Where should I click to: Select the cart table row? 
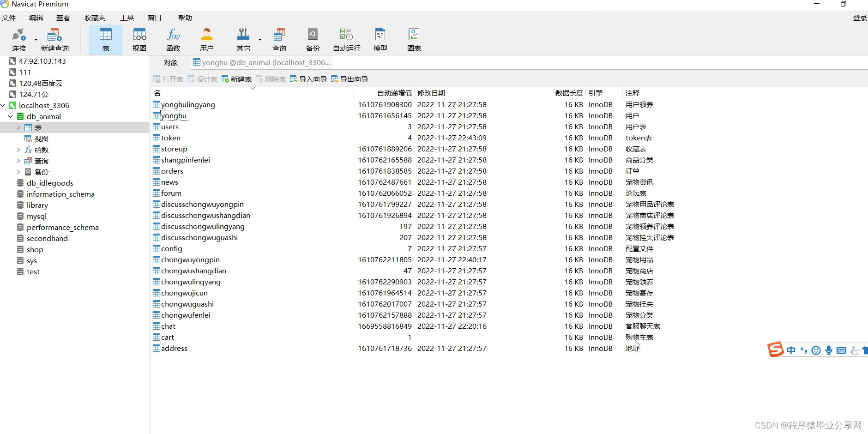pyautogui.click(x=415, y=338)
